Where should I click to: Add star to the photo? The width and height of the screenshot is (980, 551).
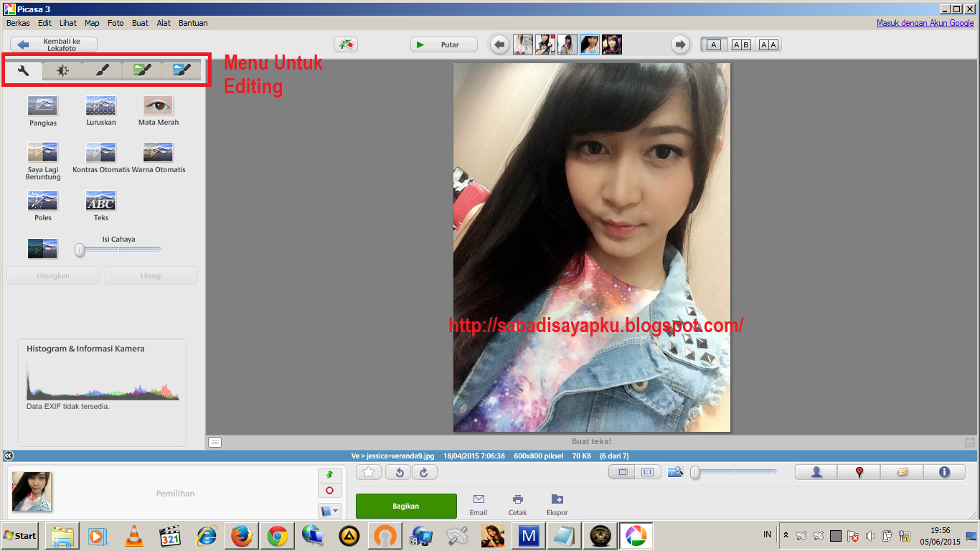pos(369,472)
